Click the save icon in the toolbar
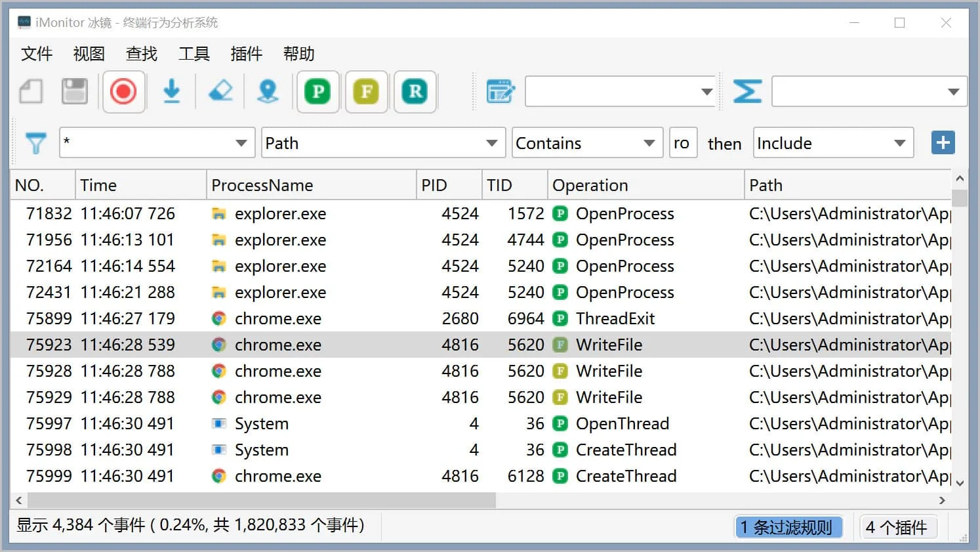Viewport: 980px width, 552px height. pyautogui.click(x=73, y=91)
